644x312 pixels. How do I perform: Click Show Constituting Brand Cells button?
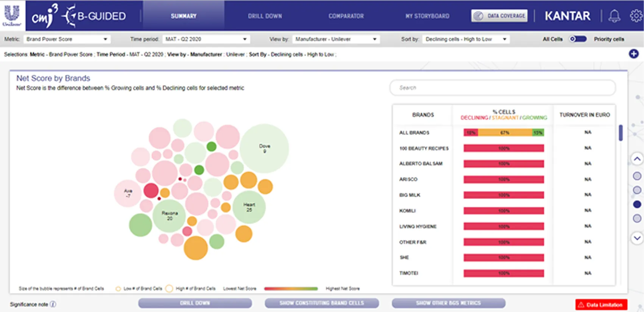point(322,303)
